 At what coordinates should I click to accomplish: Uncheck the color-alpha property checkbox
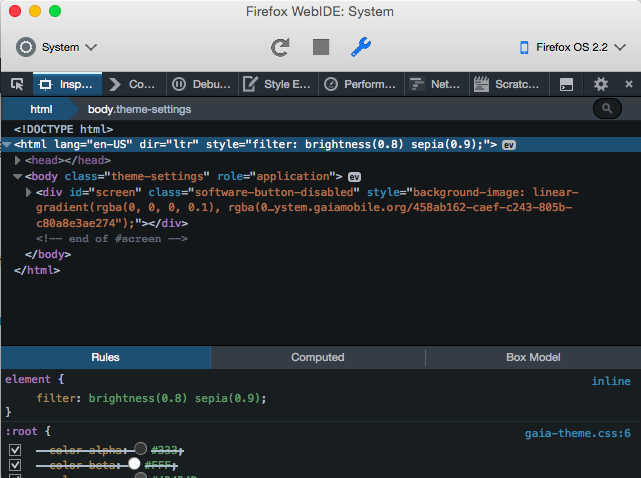15,449
